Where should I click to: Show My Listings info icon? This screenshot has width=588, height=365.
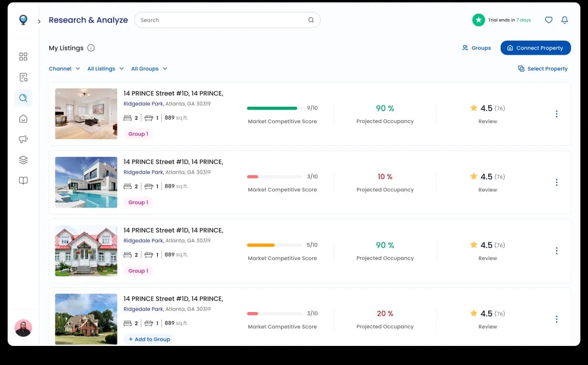click(x=91, y=48)
